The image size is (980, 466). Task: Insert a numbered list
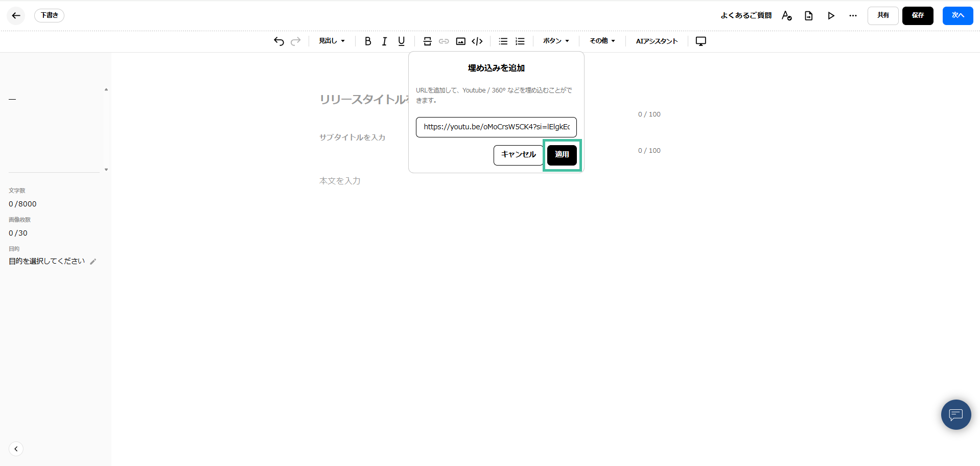coord(520,41)
